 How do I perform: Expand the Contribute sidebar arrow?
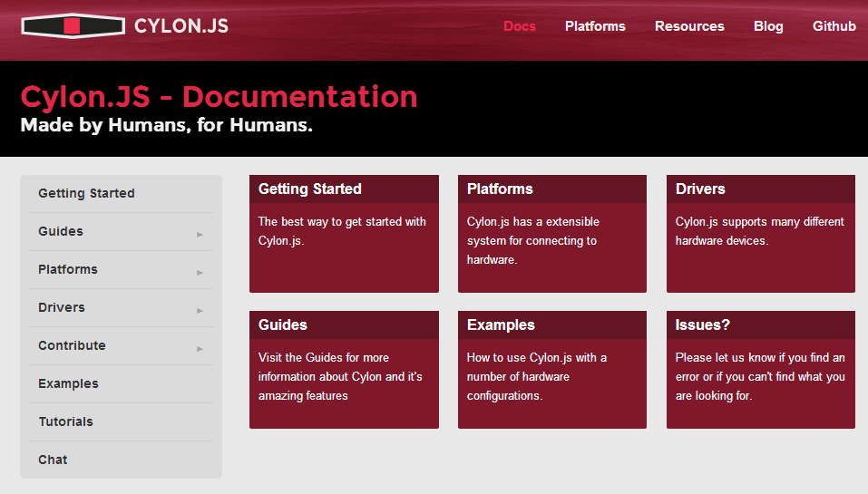[x=200, y=349]
